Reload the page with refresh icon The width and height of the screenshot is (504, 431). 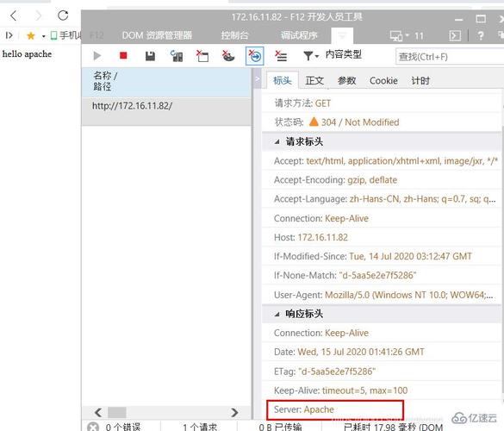pyautogui.click(x=63, y=16)
